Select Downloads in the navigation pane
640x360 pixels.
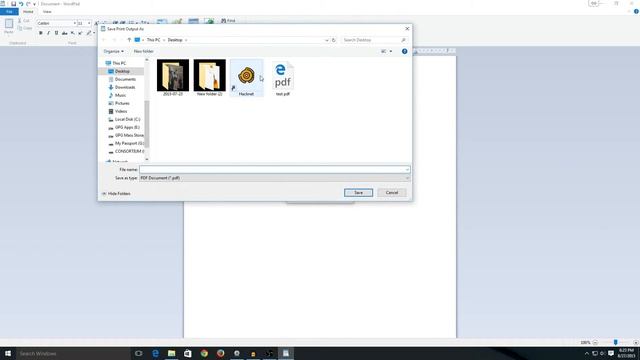pos(125,87)
